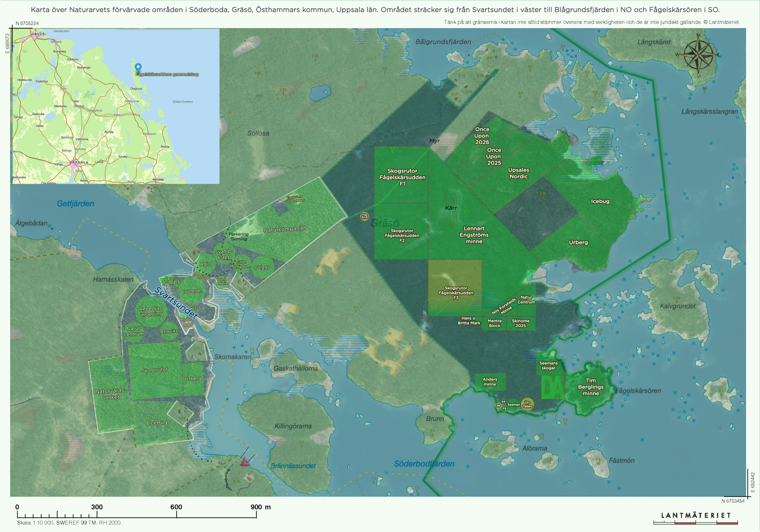Click the Naturvårdsverket parcel

(110, 394)
